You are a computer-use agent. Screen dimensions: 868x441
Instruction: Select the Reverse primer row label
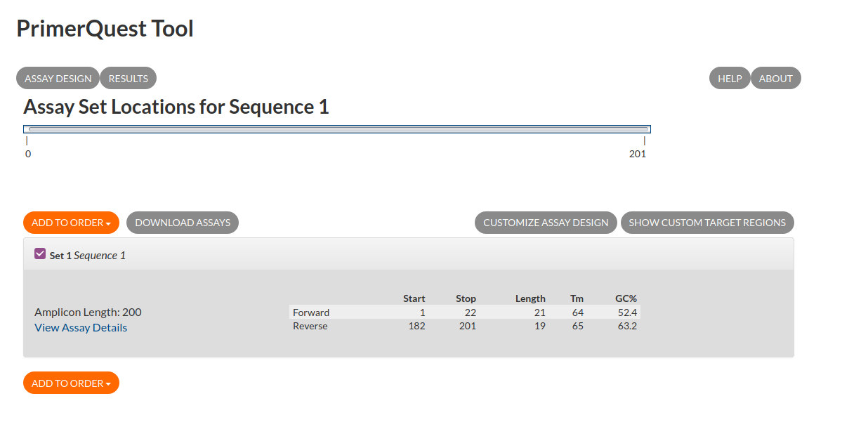(x=310, y=326)
